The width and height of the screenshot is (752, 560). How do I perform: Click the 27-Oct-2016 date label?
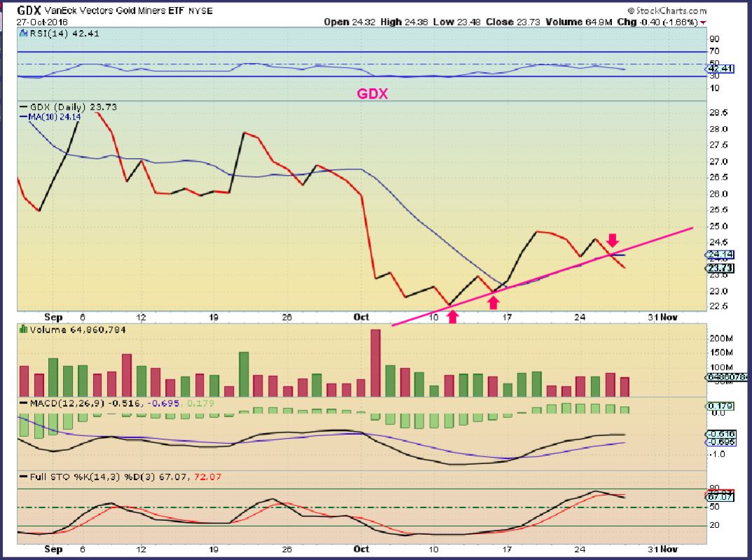pos(42,22)
